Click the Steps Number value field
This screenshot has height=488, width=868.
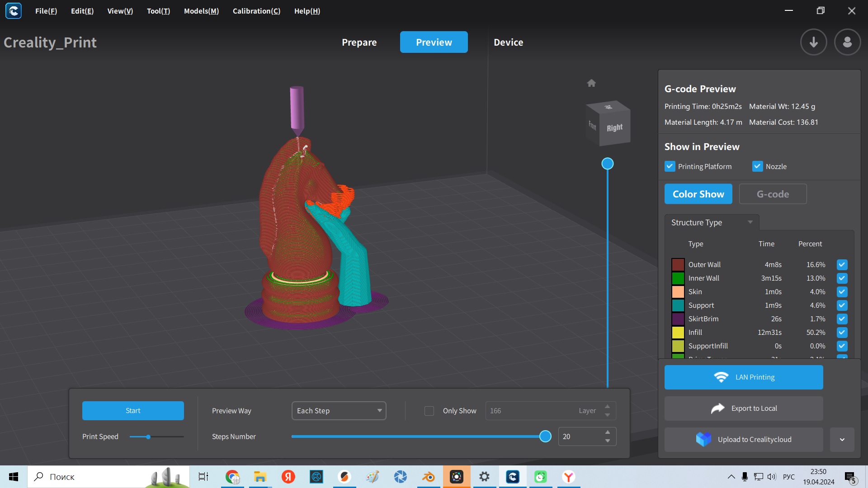[580, 436]
